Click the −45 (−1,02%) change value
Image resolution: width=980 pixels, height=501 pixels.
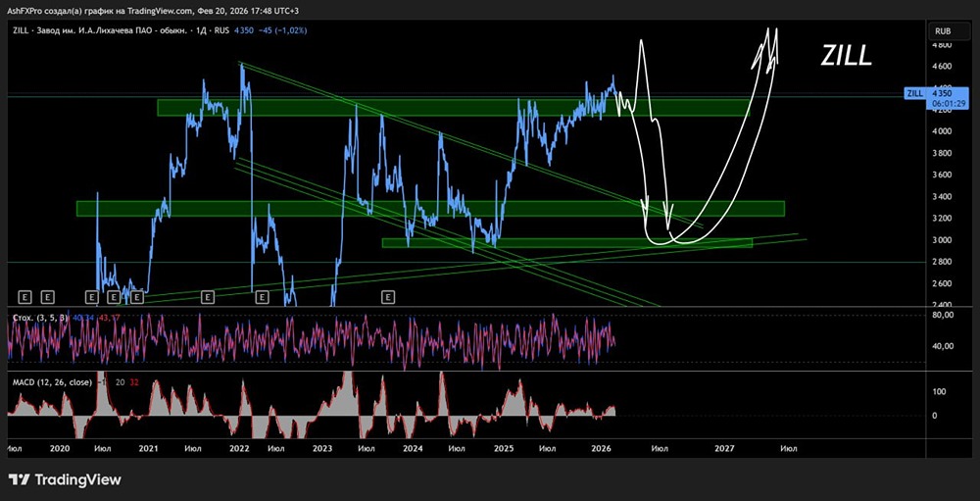coord(282,30)
